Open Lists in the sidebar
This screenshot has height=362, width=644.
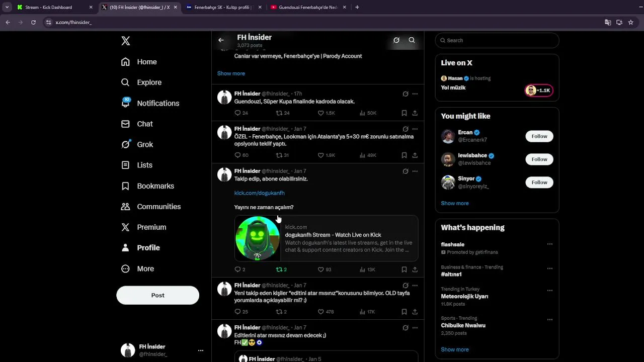pyautogui.click(x=136, y=165)
